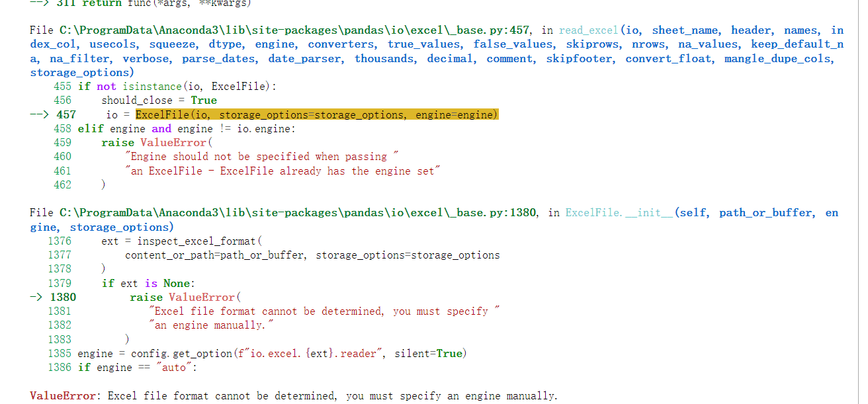Click the arrow marker beside line 457
Viewport: 868px width, 404px height.
39,114
